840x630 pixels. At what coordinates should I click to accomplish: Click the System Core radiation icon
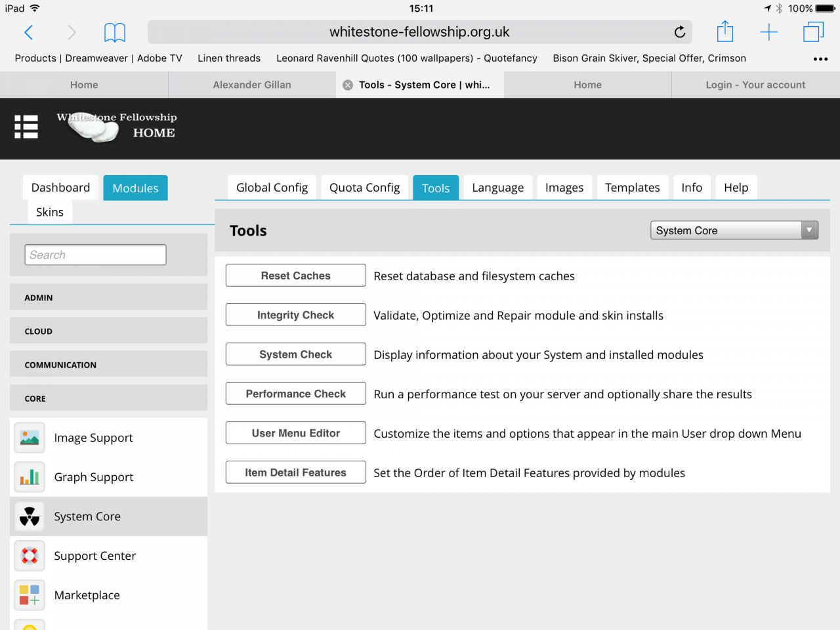(x=30, y=516)
